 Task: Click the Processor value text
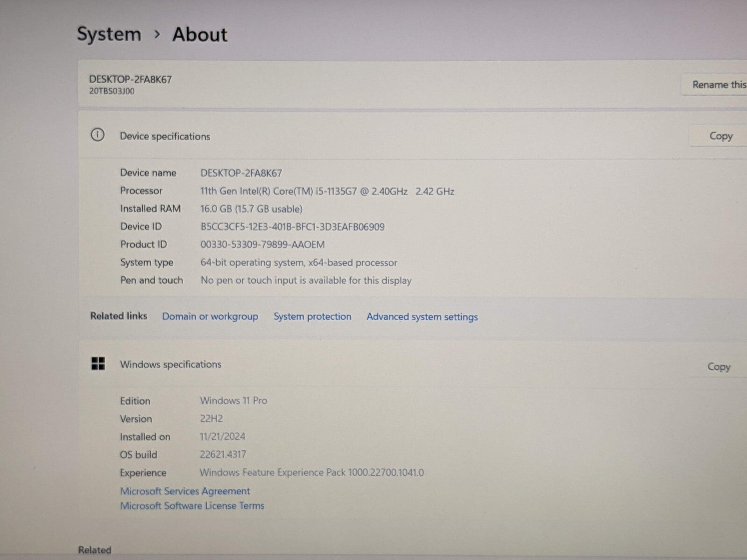[327, 191]
